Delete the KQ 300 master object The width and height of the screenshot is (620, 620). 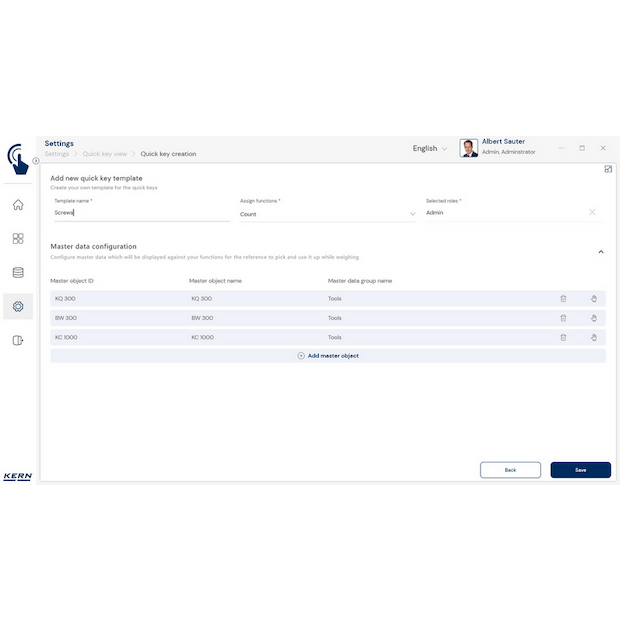(x=563, y=299)
